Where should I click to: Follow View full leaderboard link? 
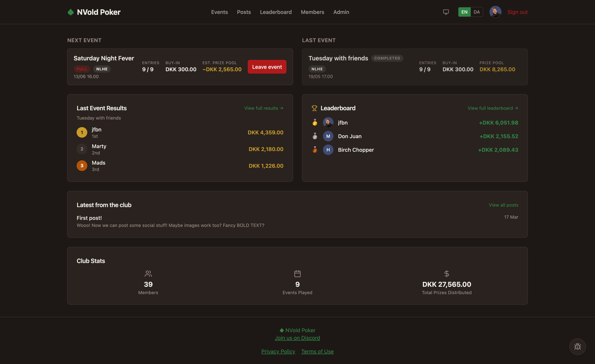click(x=493, y=108)
